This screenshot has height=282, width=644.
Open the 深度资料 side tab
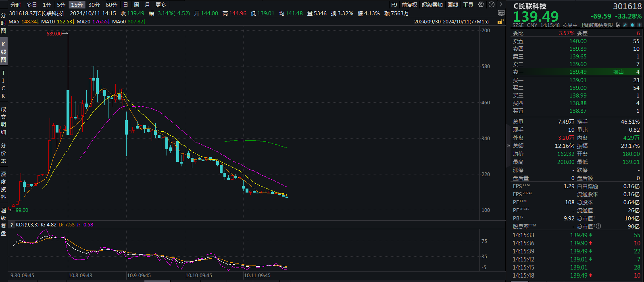(x=4, y=186)
